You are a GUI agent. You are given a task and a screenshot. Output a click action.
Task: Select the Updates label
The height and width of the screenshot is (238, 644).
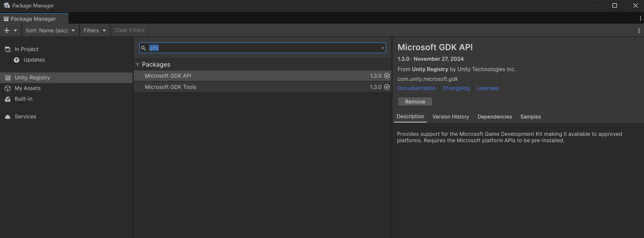click(34, 60)
